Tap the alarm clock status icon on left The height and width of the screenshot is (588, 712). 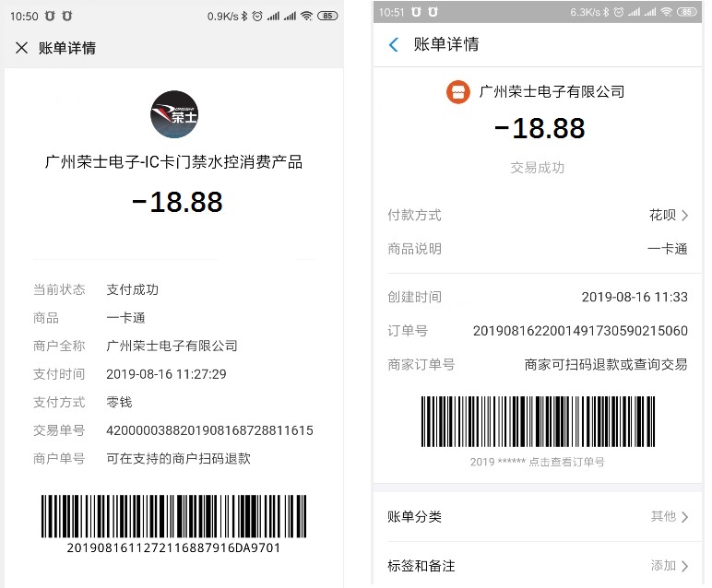257,17
